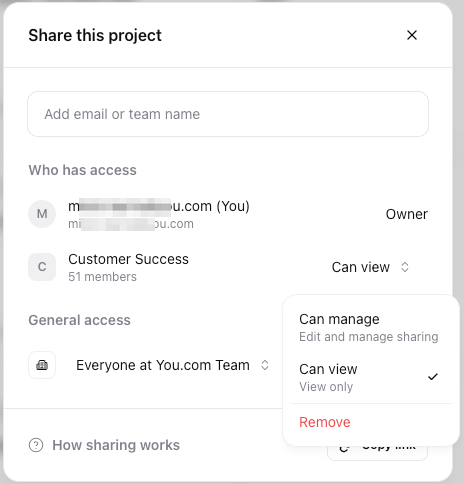
Task: Focus the Add email or team name field
Action: [228, 114]
